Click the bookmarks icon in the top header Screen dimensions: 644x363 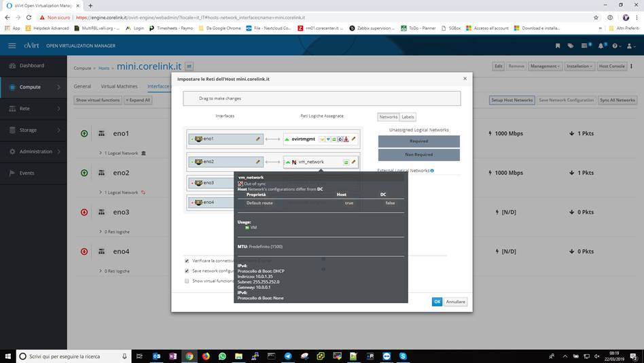pyautogui.click(x=558, y=46)
